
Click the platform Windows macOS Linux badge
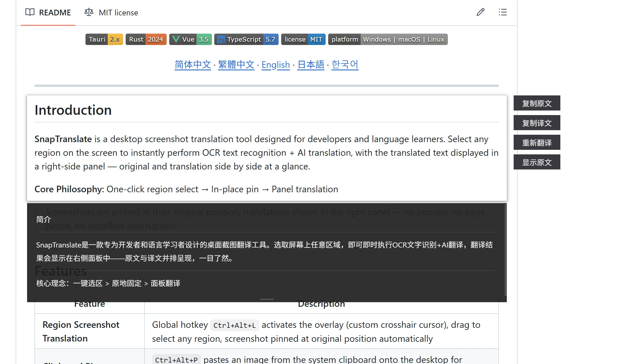(x=388, y=39)
